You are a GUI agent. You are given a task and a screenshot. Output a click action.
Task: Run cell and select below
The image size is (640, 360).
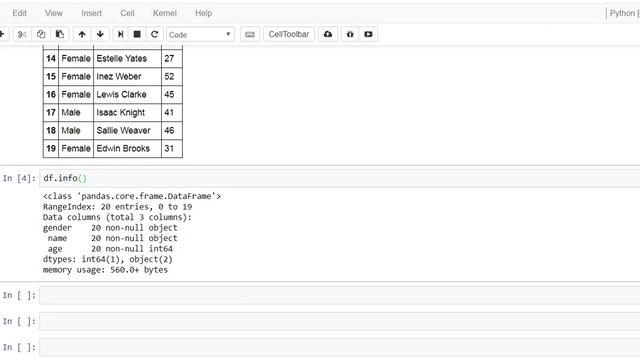tap(120, 34)
